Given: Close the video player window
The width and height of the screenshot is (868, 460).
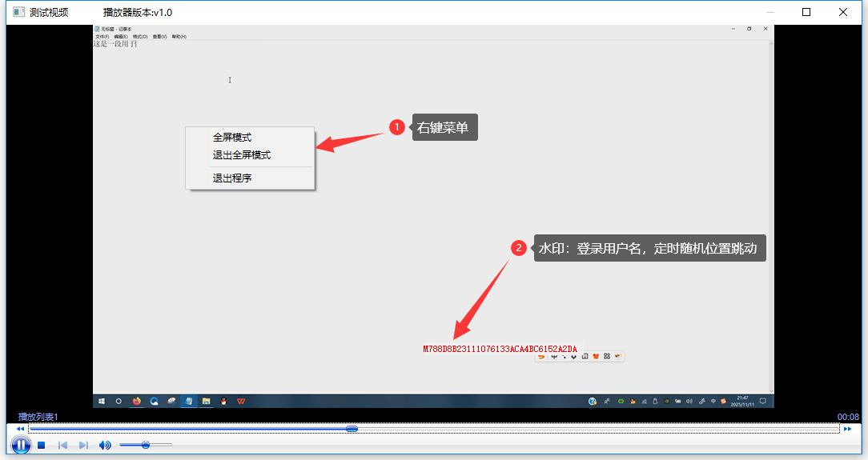Looking at the screenshot, I should 843,12.
